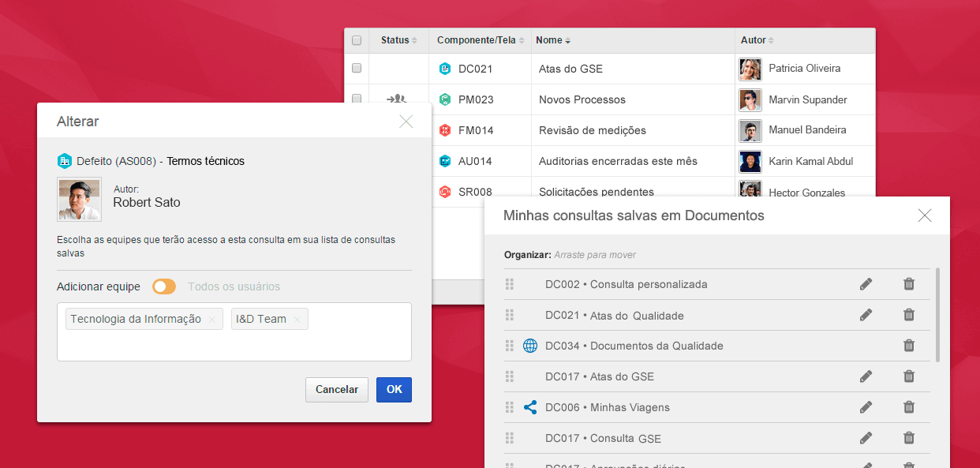Click the 'Hector Gonzales' author name
Image resolution: width=980 pixels, height=468 pixels.
(806, 193)
